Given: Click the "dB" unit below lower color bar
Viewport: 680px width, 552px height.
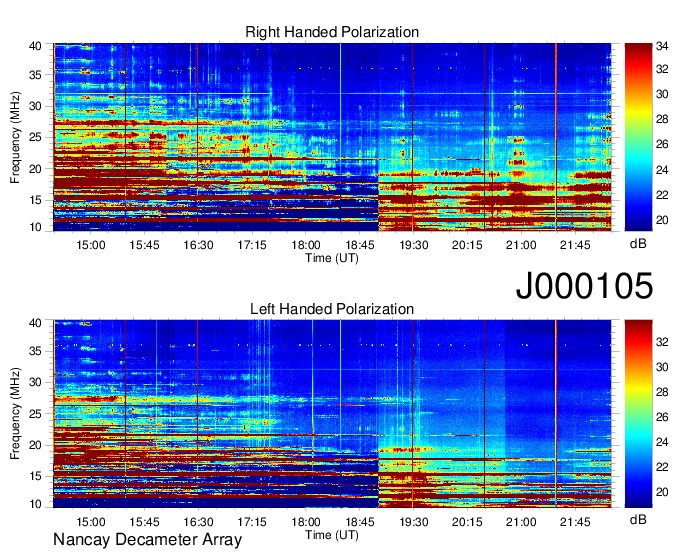Looking at the screenshot, I should click(638, 519).
